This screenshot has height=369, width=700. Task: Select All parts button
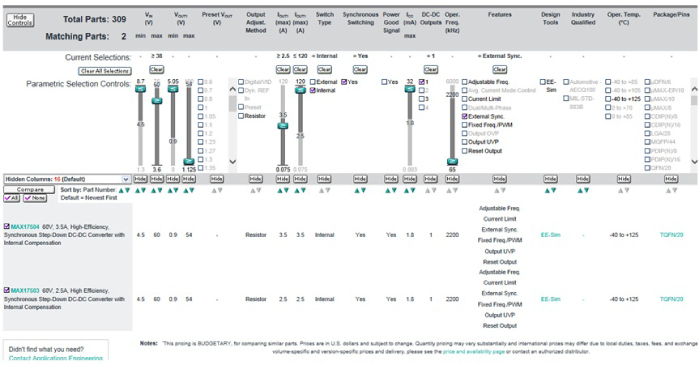(x=12, y=198)
